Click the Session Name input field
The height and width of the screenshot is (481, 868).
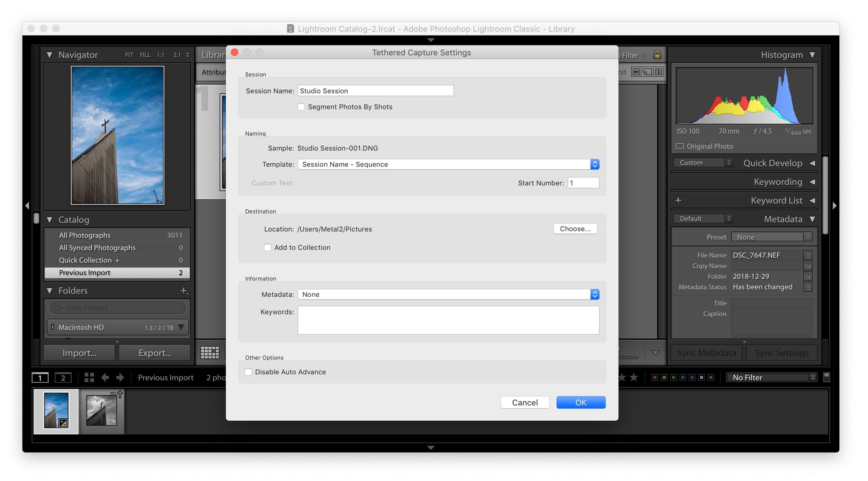pyautogui.click(x=375, y=91)
